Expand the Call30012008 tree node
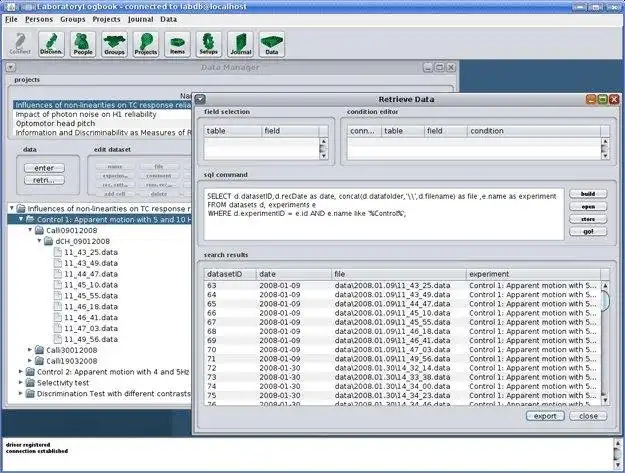The width and height of the screenshot is (625, 473). (30, 350)
